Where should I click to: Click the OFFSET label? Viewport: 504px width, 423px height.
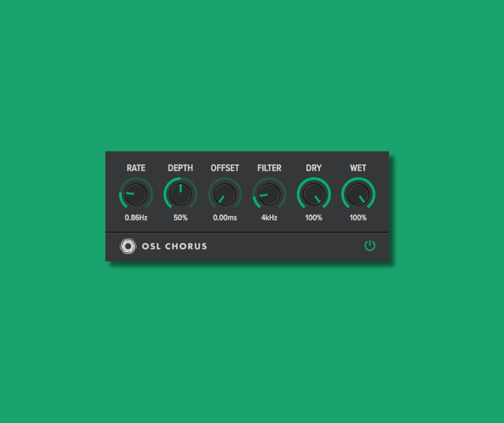click(225, 168)
